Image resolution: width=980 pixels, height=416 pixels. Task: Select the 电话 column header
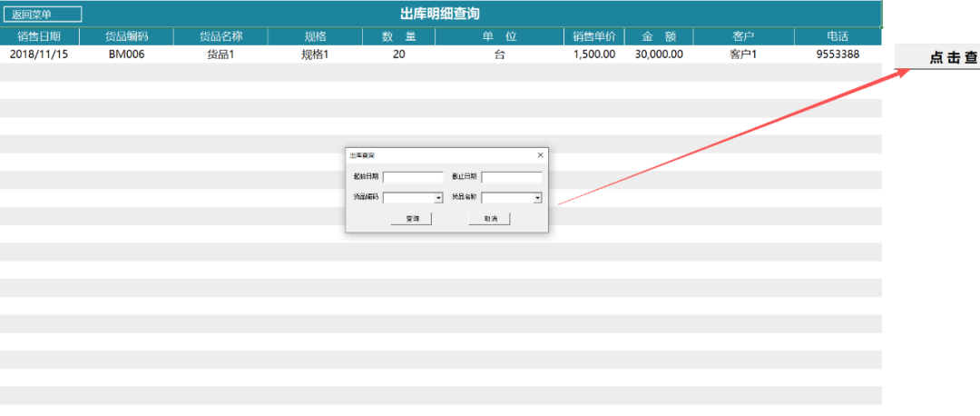pos(838,36)
